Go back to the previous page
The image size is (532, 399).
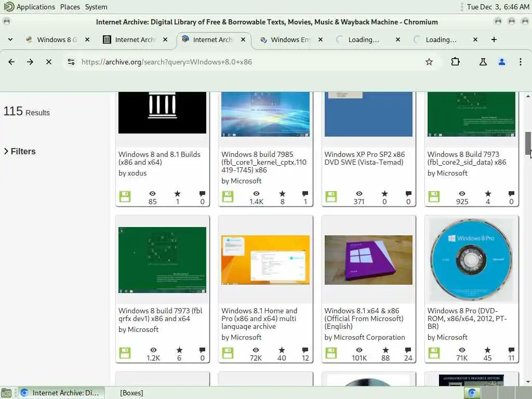tap(11, 62)
